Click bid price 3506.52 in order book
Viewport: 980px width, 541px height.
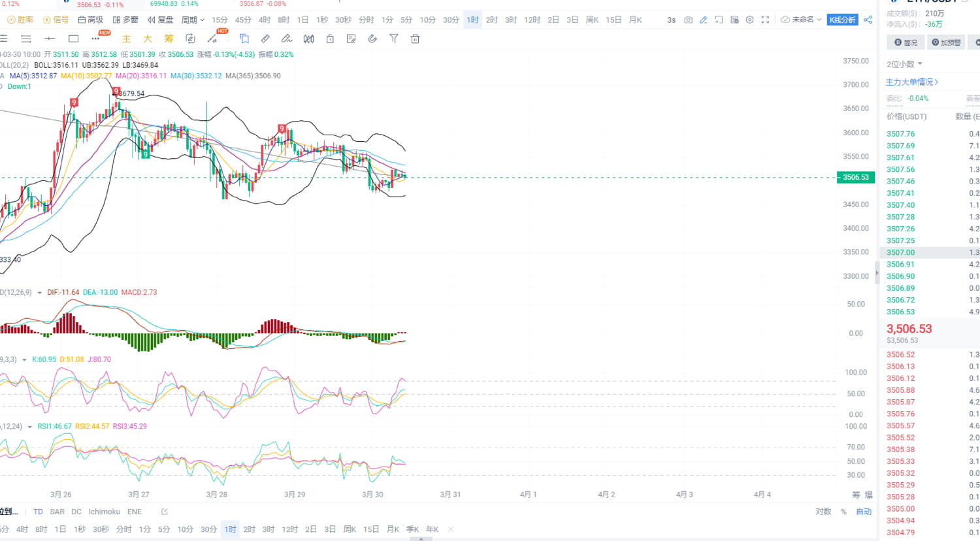click(x=900, y=355)
